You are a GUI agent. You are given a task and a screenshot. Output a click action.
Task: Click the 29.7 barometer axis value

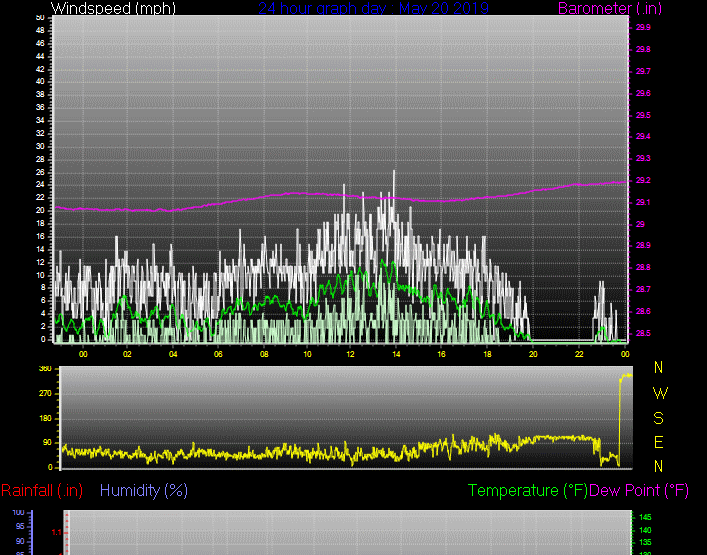(643, 71)
